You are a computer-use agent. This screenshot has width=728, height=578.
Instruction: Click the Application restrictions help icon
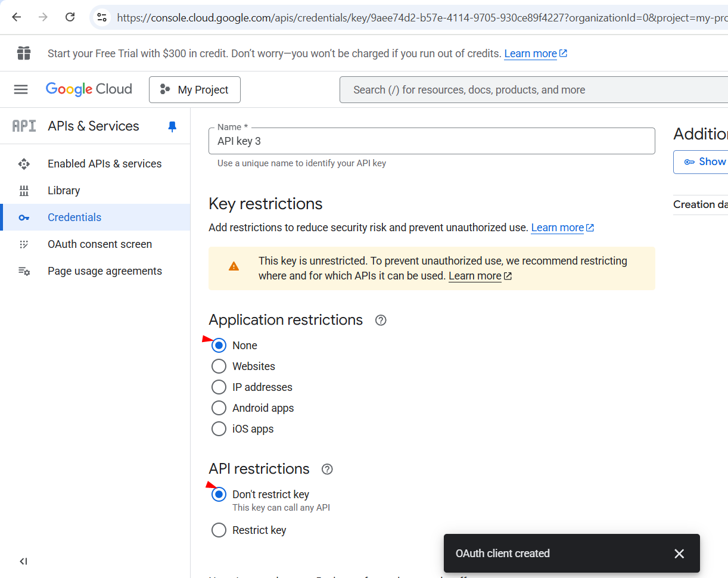(381, 321)
